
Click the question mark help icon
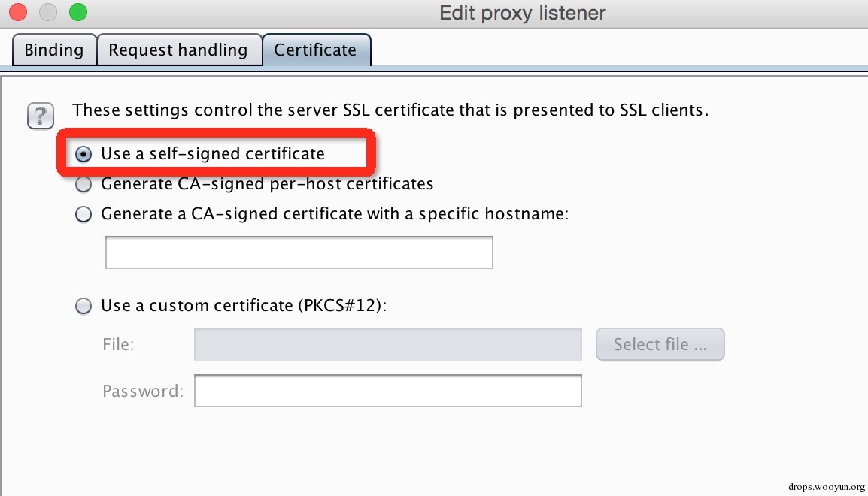pos(41,116)
